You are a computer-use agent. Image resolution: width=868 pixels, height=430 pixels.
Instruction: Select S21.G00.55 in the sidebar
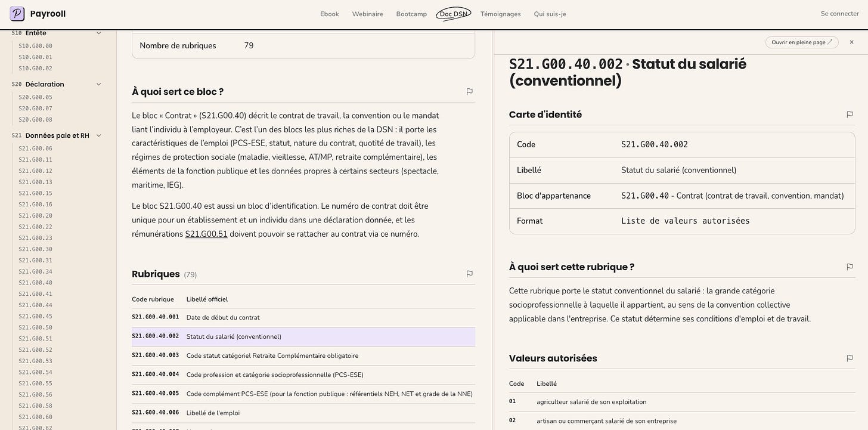(35, 383)
